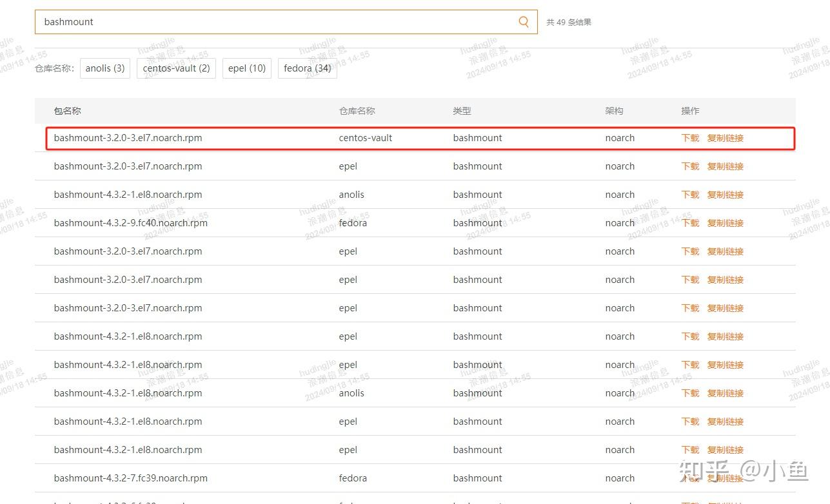This screenshot has height=504, width=830.
Task: Copy link for centos-vault bashmount package
Action: coord(724,137)
